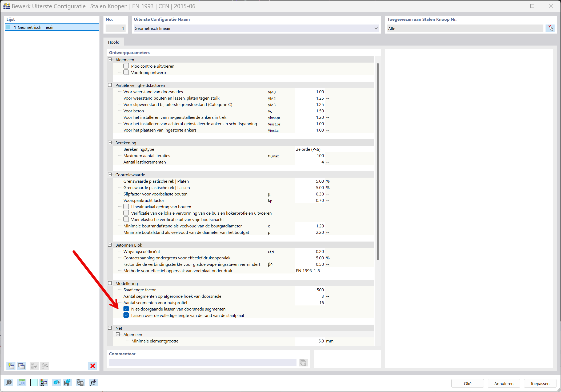Open the units and decimals 0.00 icon

click(22, 383)
